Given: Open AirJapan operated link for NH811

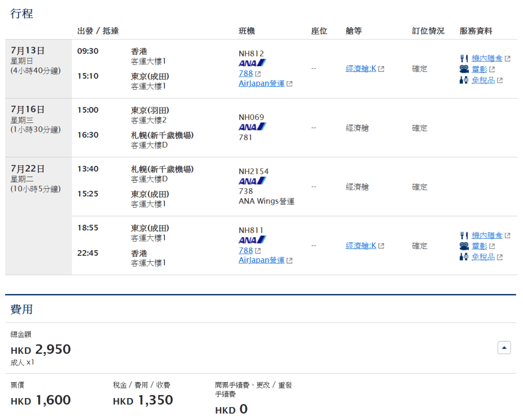Looking at the screenshot, I should (261, 260).
